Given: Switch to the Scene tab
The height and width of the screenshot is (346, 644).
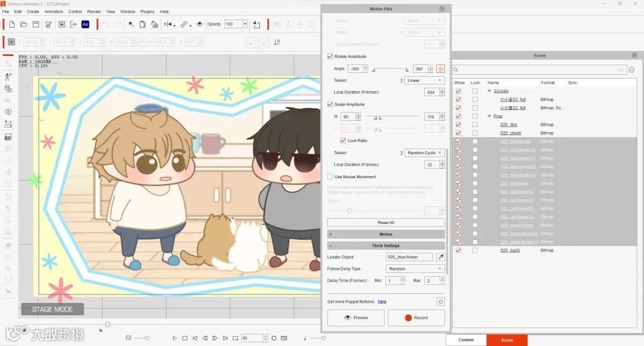Looking at the screenshot, I should (507, 340).
